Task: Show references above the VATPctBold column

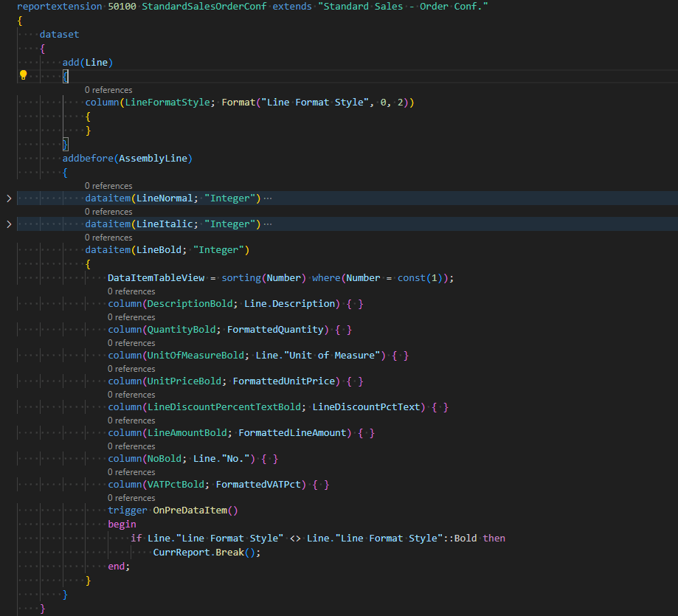Action: point(131,472)
